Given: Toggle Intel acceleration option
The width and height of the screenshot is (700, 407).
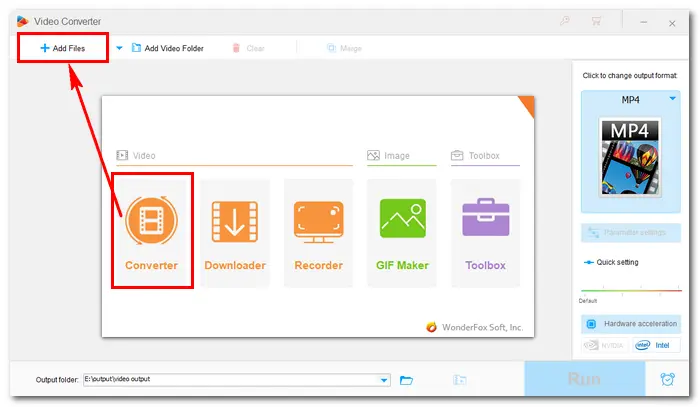Looking at the screenshot, I should pyautogui.click(x=656, y=345).
